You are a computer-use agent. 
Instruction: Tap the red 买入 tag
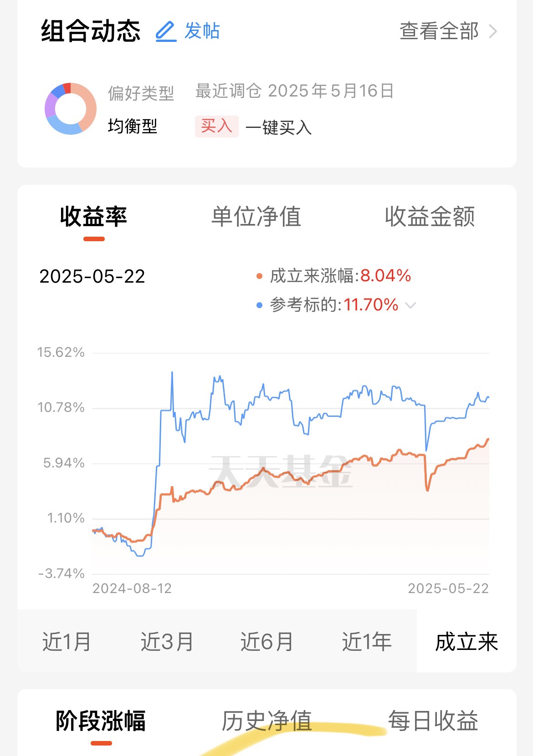(x=216, y=126)
